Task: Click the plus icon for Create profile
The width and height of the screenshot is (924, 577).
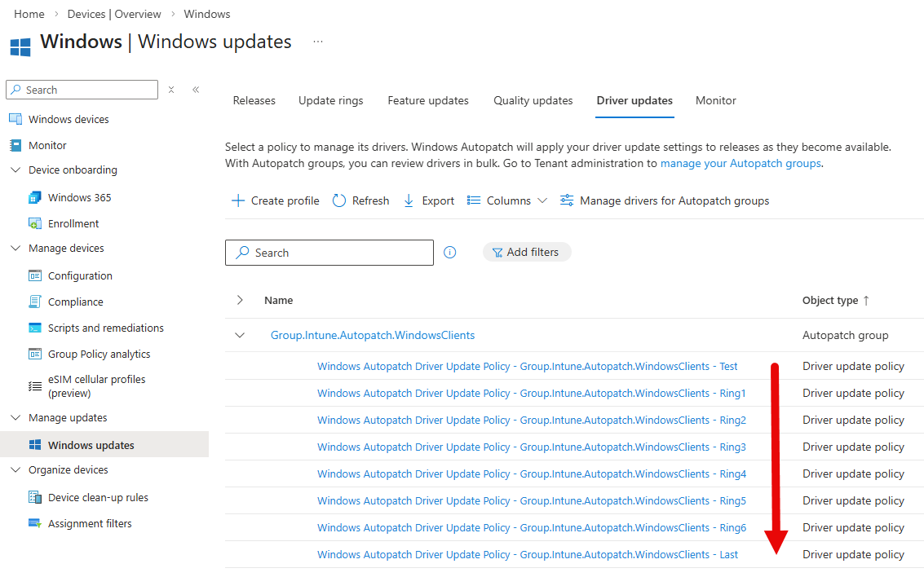Action: [x=238, y=200]
